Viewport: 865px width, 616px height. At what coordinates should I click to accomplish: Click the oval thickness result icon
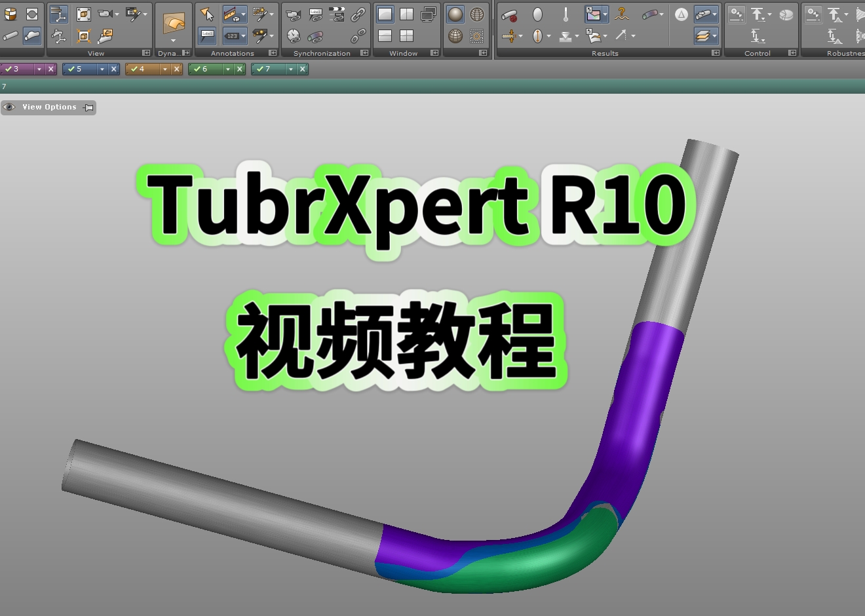coord(538,14)
